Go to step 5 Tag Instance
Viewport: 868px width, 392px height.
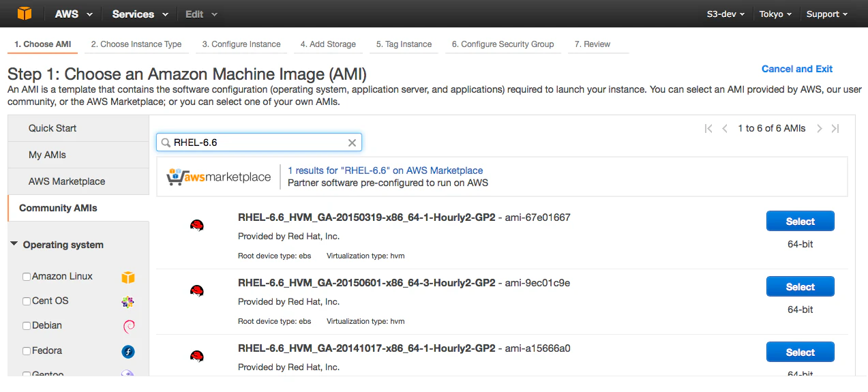tap(404, 44)
